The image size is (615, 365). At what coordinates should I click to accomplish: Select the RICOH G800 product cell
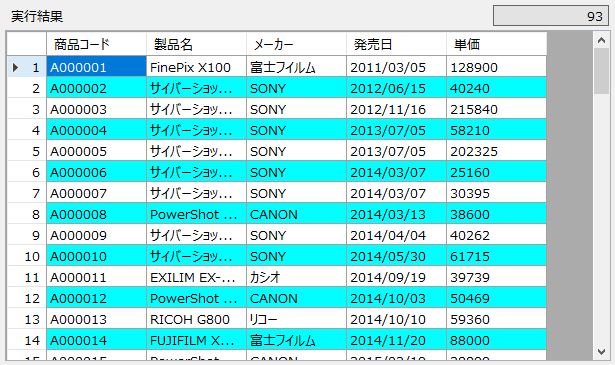(197, 319)
